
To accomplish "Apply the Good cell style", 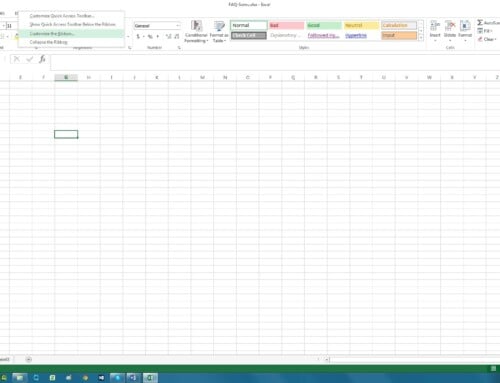I will click(324, 25).
